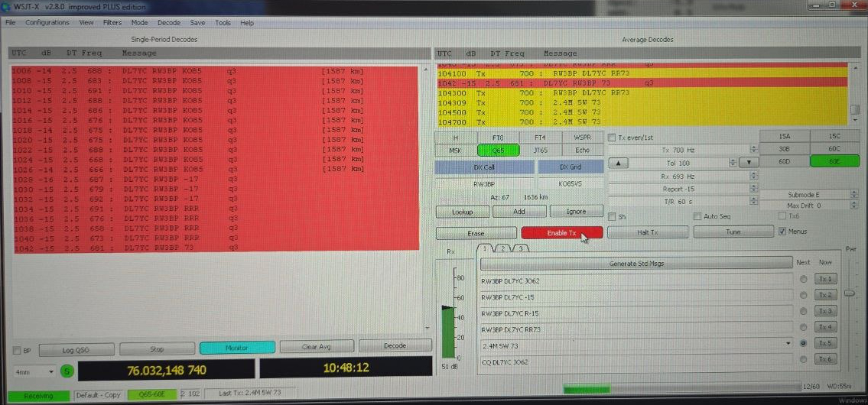Select Next radio button for Tx 1
This screenshot has width=868, height=405.
[x=803, y=280]
